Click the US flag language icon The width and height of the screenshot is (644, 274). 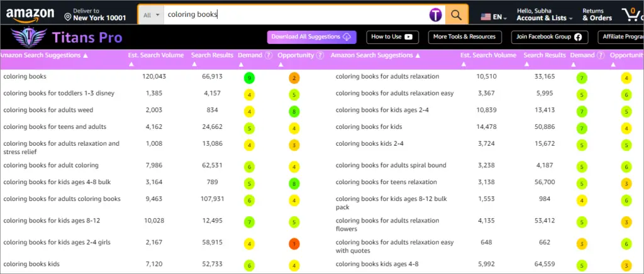486,17
